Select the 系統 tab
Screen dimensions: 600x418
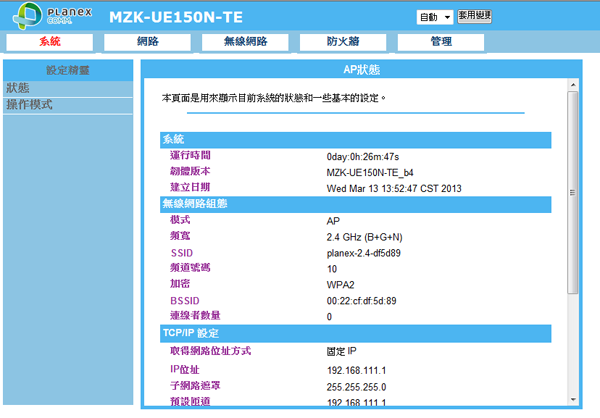(50, 42)
